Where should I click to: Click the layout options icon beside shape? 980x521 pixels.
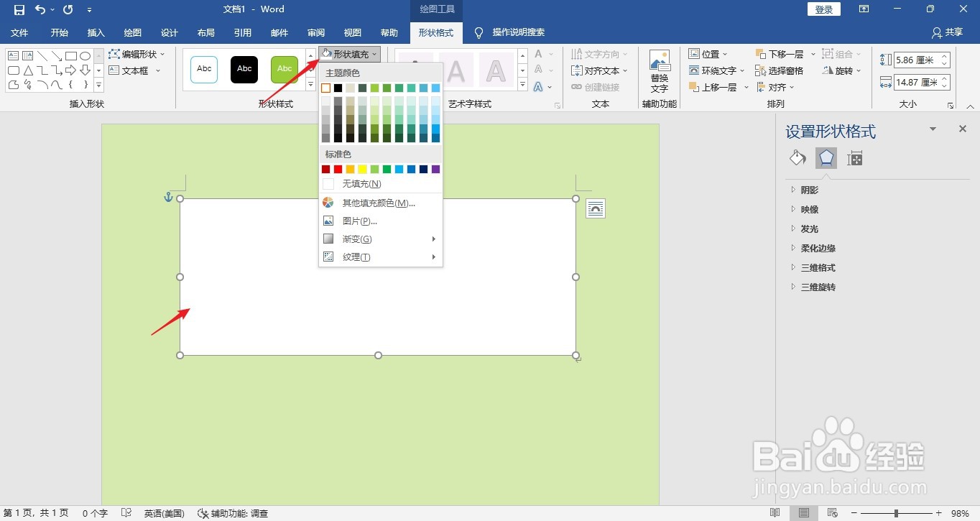click(596, 208)
